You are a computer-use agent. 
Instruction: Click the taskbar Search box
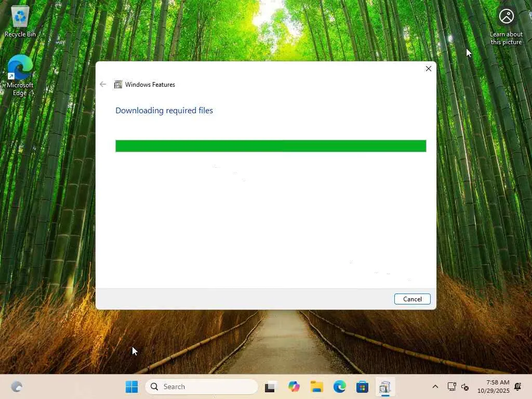(x=202, y=387)
